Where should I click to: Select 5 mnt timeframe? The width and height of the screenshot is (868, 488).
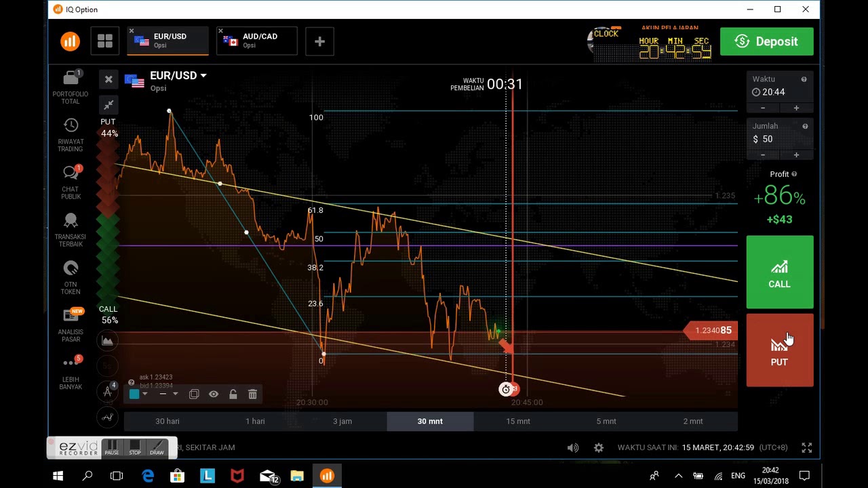click(606, 421)
